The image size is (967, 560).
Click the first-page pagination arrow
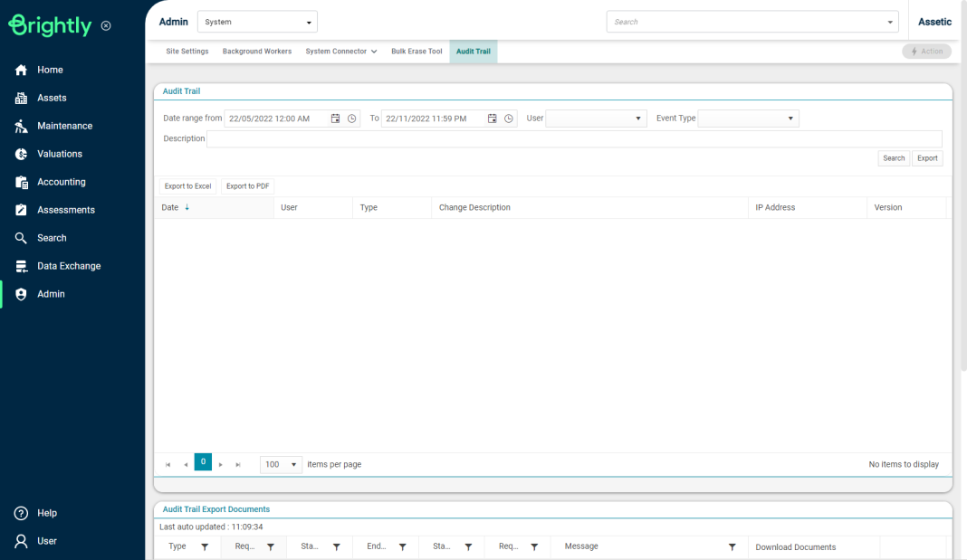point(168,463)
